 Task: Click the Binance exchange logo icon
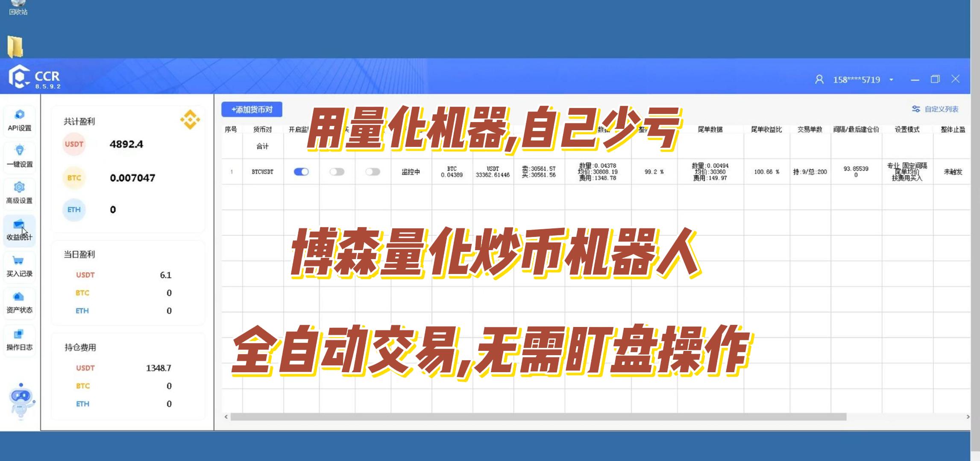tap(190, 120)
